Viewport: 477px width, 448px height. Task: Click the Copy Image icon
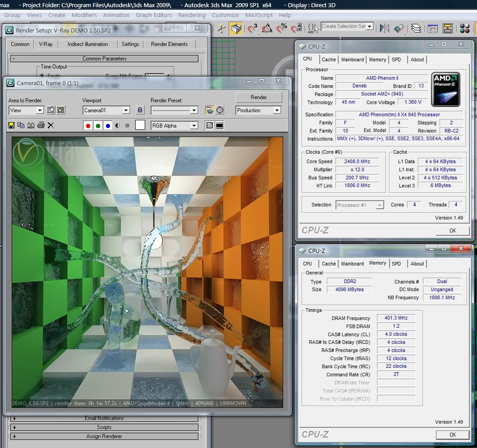click(x=21, y=125)
